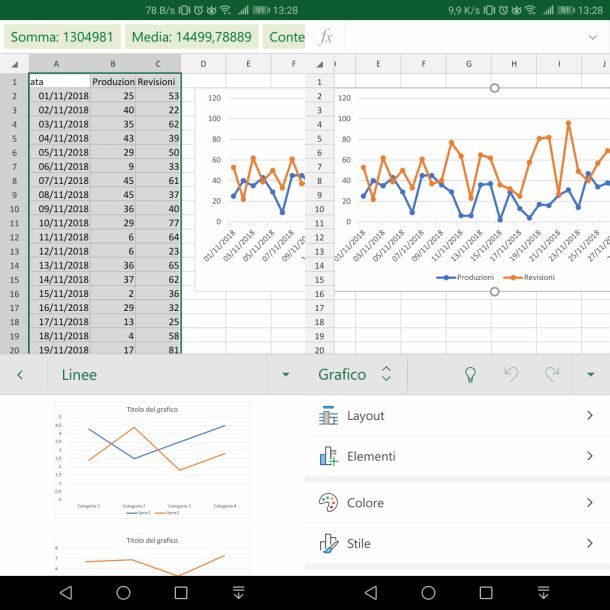Collapse the Grafico ribbon panel with the arrow

tap(591, 374)
